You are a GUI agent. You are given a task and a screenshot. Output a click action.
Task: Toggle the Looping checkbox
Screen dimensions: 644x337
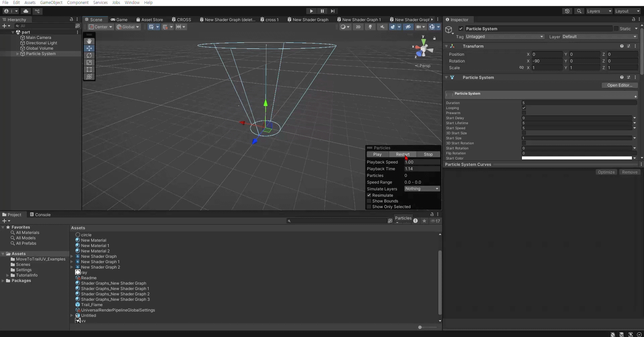[x=524, y=108]
